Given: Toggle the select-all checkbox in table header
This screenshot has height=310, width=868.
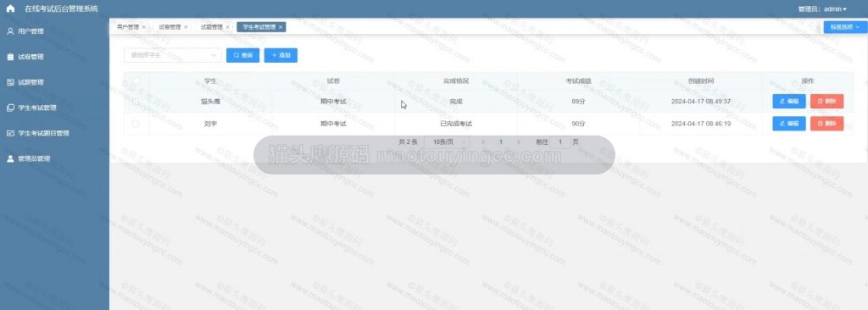Looking at the screenshot, I should tap(136, 80).
